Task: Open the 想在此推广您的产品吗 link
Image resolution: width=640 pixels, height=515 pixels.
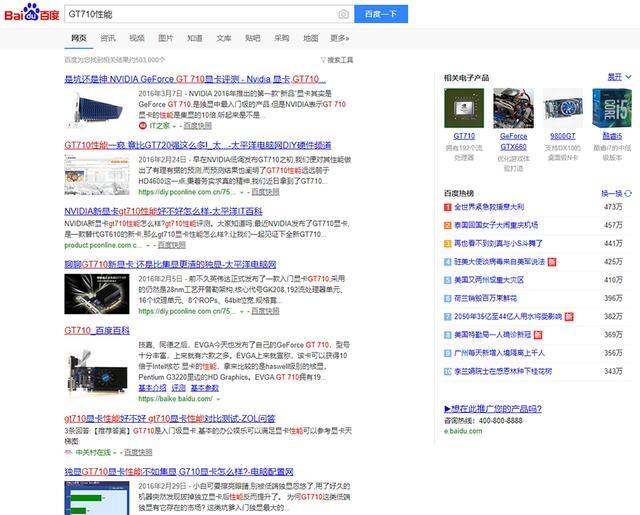Action: [493, 409]
